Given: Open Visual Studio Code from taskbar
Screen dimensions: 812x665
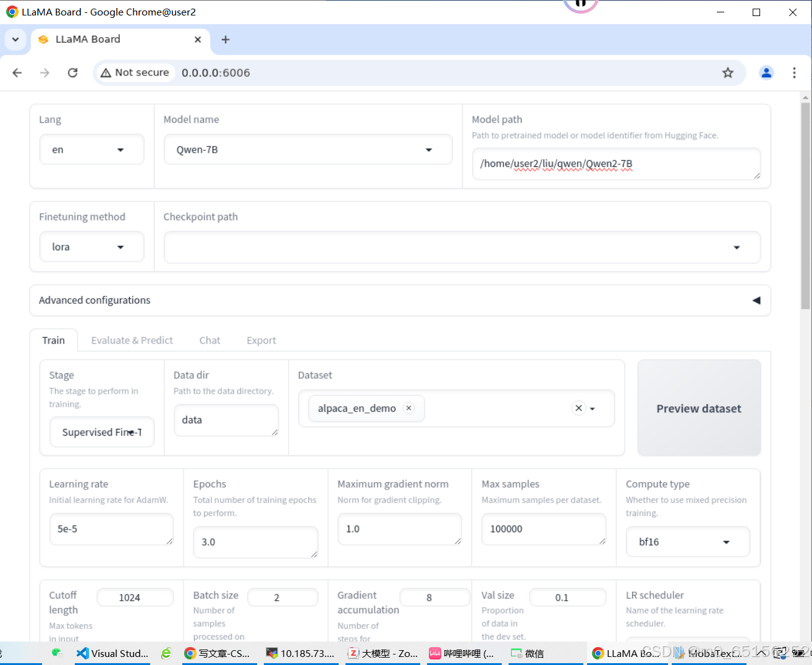Looking at the screenshot, I should coord(112,653).
